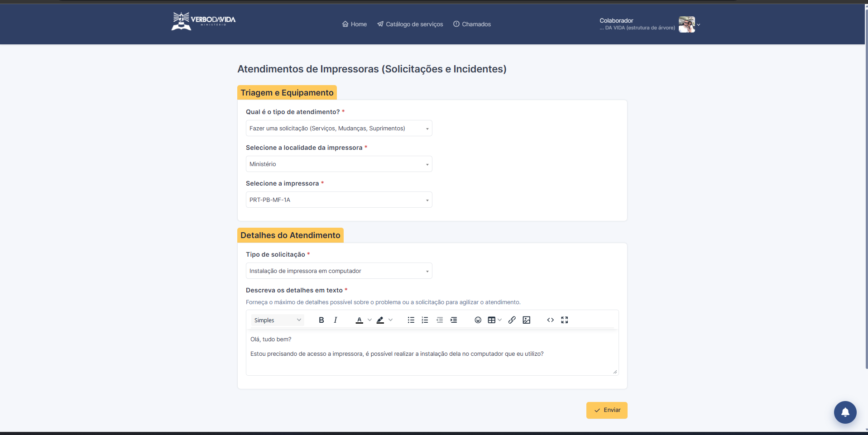Open the 'Simples' text style dropdown
Image resolution: width=868 pixels, height=435 pixels.
(278, 320)
